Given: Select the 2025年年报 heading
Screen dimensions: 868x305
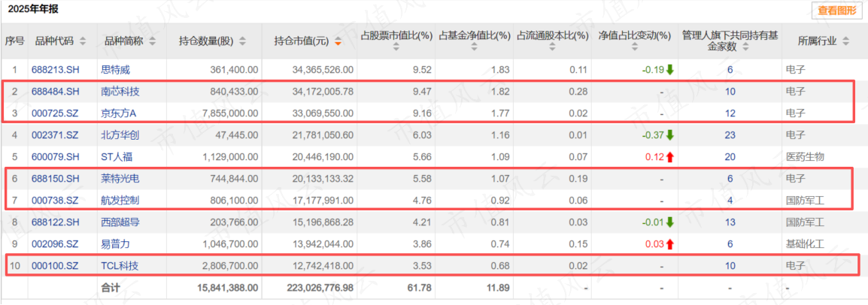Looking at the screenshot, I should click(x=32, y=10).
